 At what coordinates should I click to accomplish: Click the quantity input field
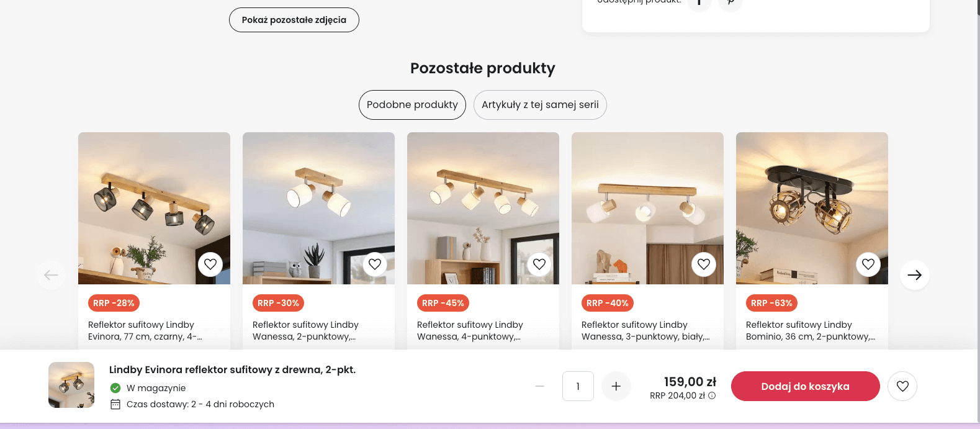pos(578,386)
